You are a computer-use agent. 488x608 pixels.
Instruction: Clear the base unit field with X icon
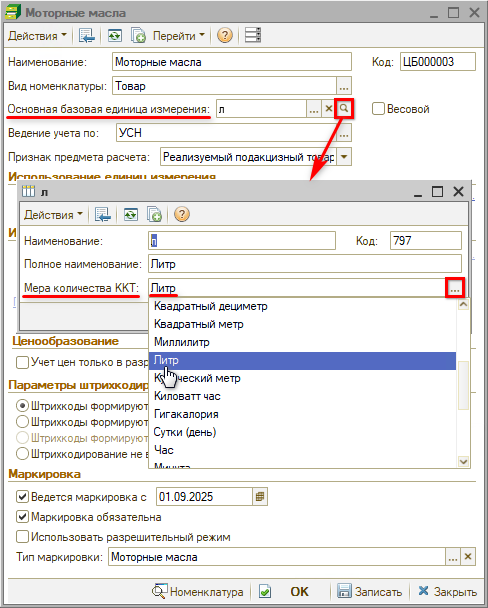(329, 109)
